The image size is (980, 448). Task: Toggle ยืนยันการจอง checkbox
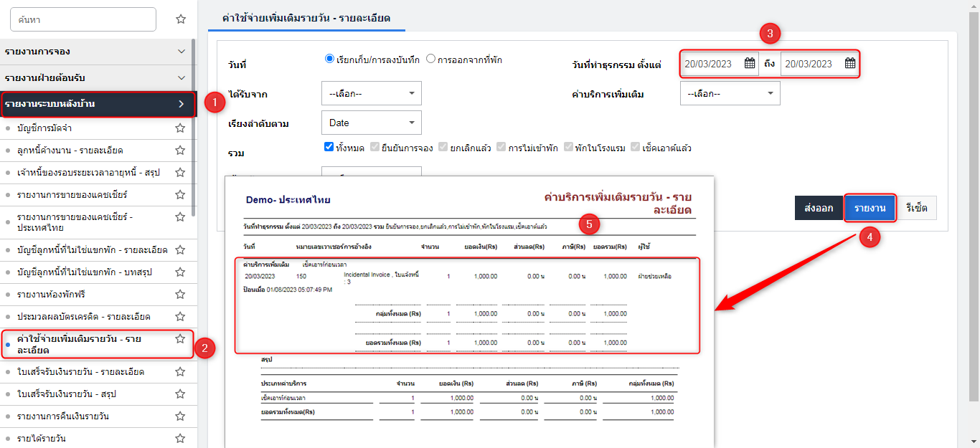pyautogui.click(x=375, y=148)
